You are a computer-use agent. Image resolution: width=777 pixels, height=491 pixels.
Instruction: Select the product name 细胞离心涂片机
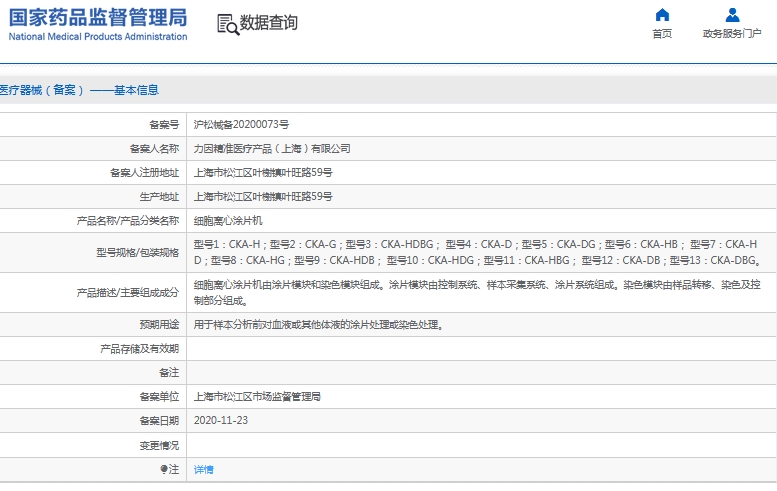(228, 220)
